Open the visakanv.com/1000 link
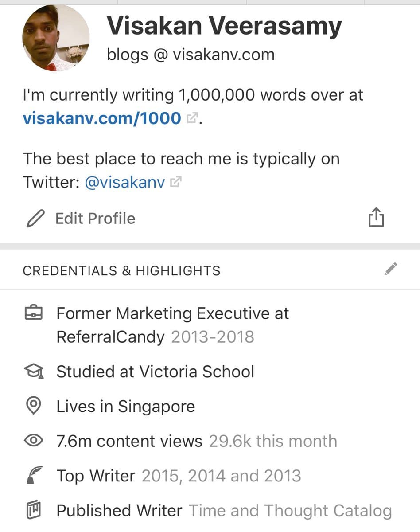 [102, 118]
